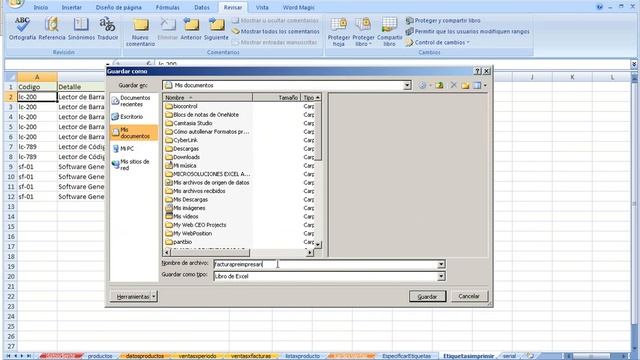640x360 pixels.
Task: Switch to the ventasxfacturas sheet tab
Action: pyautogui.click(x=250, y=356)
